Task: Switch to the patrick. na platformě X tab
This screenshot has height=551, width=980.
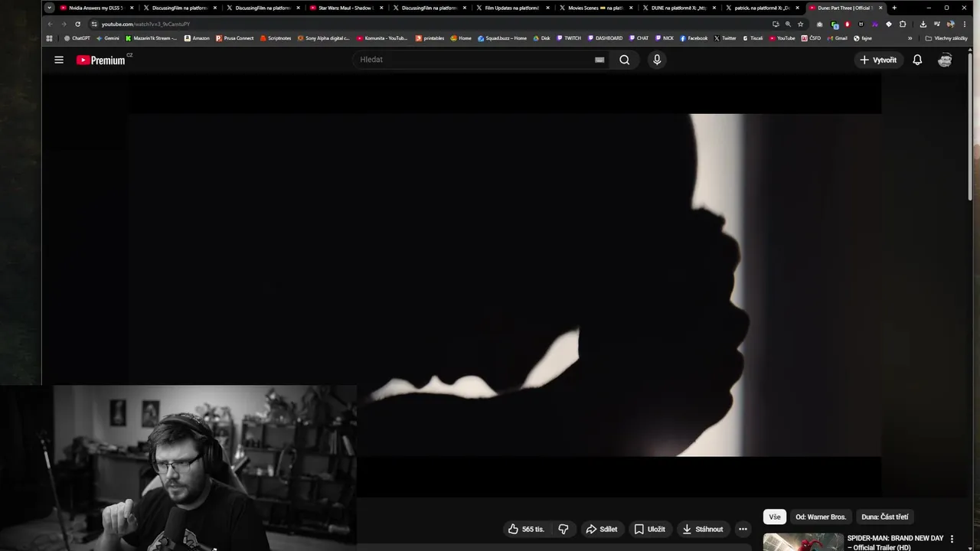Action: 762,8
